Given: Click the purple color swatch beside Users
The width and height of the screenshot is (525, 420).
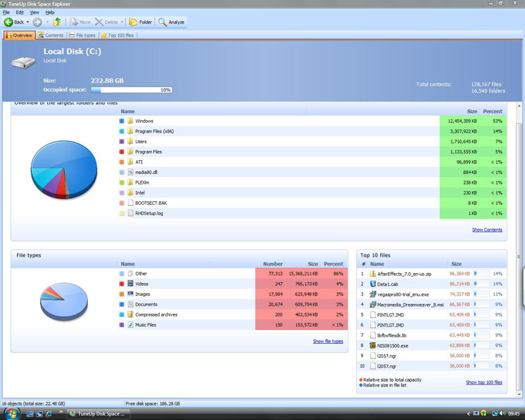Looking at the screenshot, I should (122, 141).
